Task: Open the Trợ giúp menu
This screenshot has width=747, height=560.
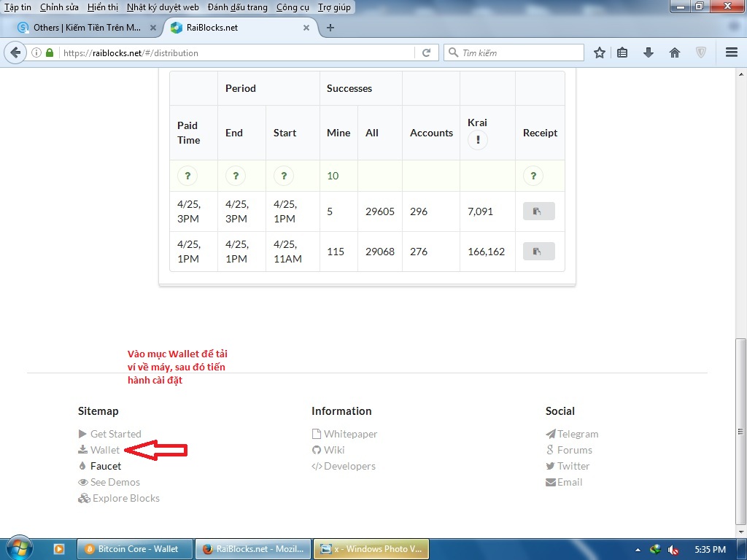Action: coord(334,7)
